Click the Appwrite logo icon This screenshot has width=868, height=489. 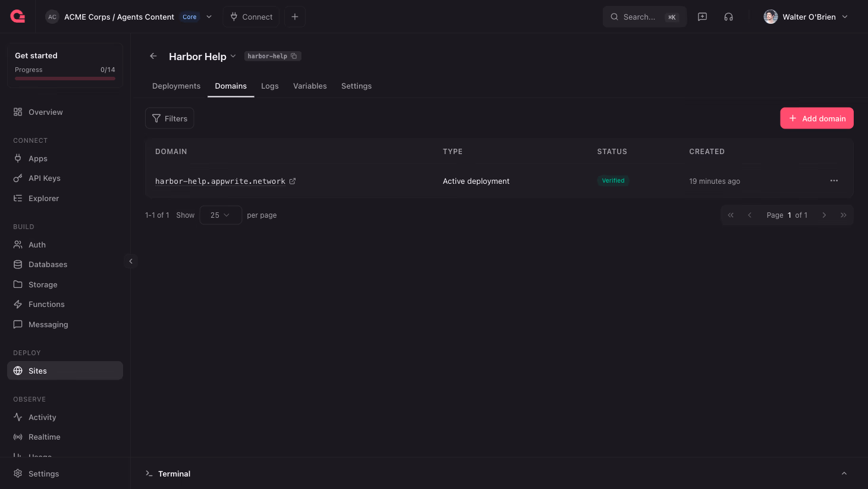[18, 17]
